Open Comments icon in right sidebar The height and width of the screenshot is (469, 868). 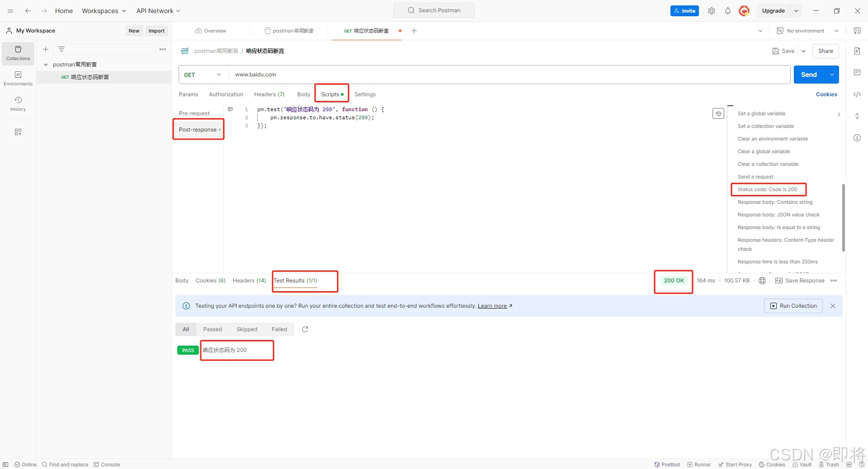point(857,73)
